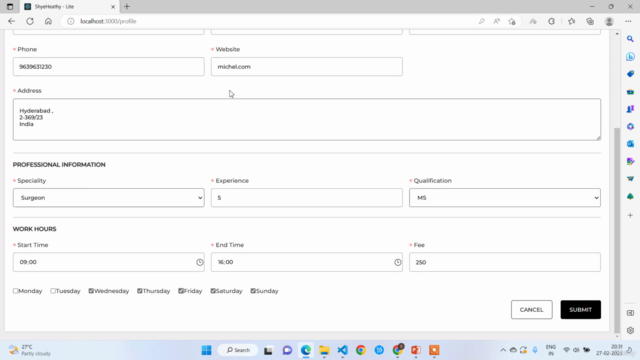Screen dimensions: 640x360
Task: Go back to the previous page
Action: pos(11,21)
